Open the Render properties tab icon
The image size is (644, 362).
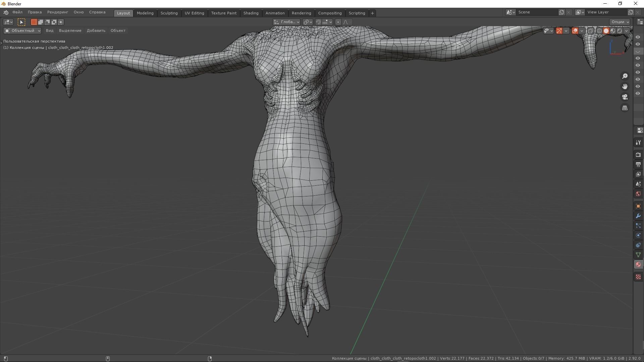pos(638,155)
